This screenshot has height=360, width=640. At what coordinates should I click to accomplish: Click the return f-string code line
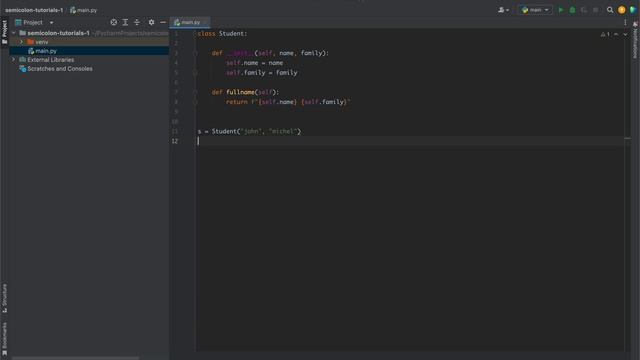coord(288,102)
